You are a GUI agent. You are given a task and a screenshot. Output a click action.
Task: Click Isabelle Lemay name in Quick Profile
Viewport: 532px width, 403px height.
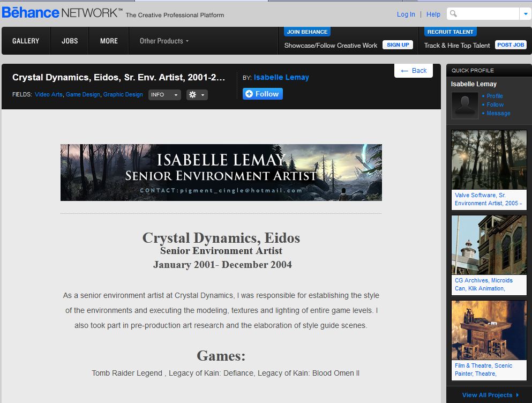[474, 84]
